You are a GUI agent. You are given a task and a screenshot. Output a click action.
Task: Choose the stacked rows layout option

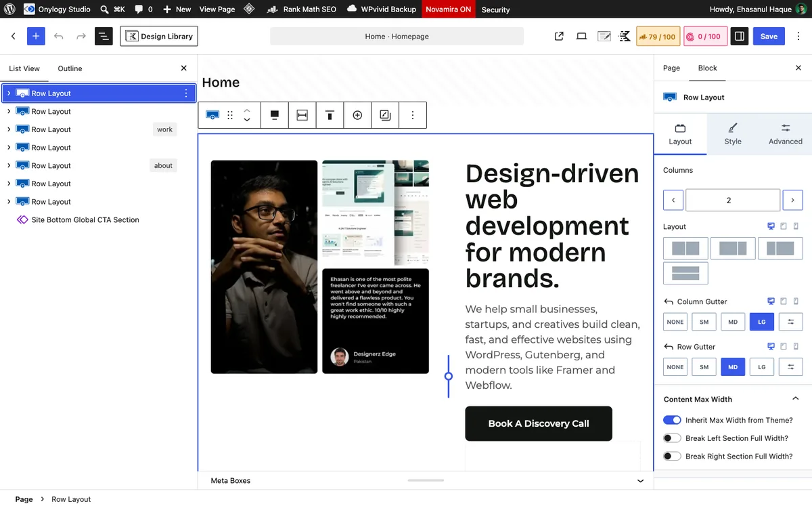tap(685, 273)
